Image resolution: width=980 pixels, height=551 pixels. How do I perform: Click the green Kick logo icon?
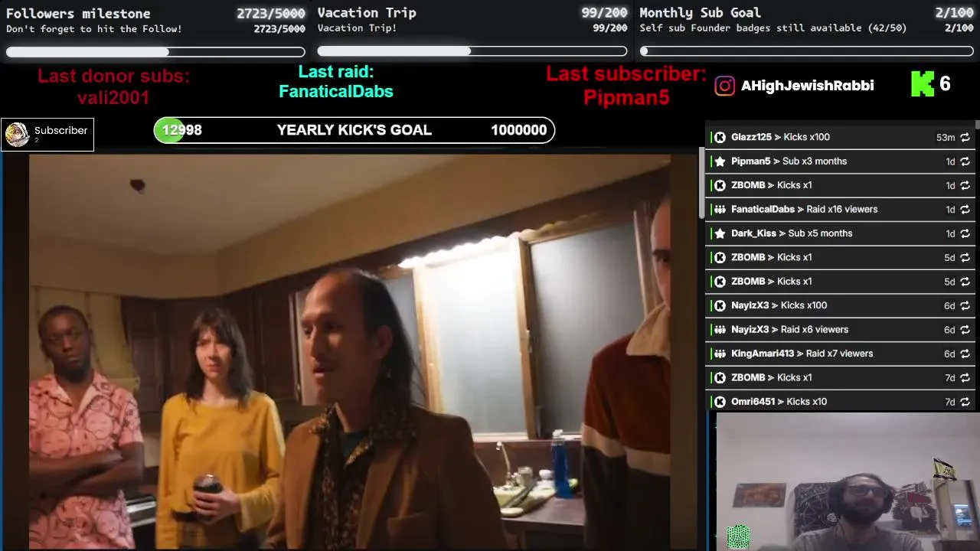pos(922,84)
